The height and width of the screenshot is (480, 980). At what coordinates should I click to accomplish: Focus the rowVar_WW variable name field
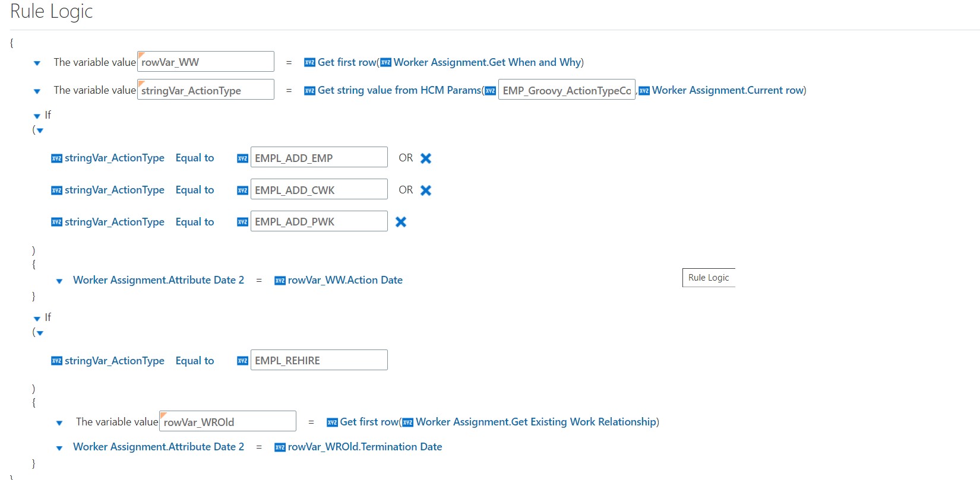point(206,62)
